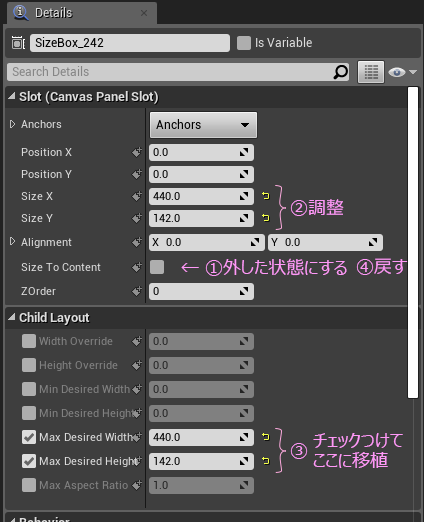Click the Size X bind icon
The width and height of the screenshot is (424, 522).
point(137,196)
